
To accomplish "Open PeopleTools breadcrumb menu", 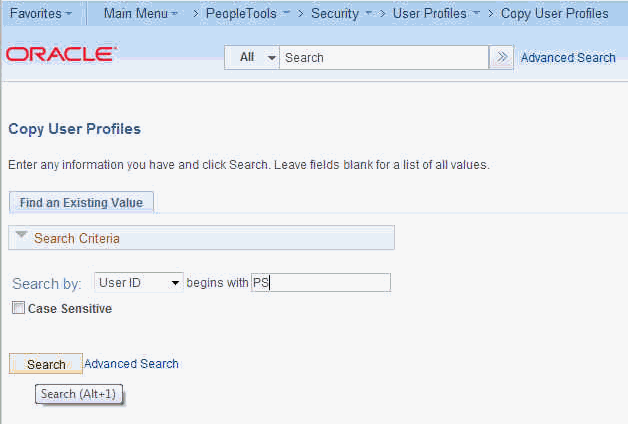I will pos(247,14).
